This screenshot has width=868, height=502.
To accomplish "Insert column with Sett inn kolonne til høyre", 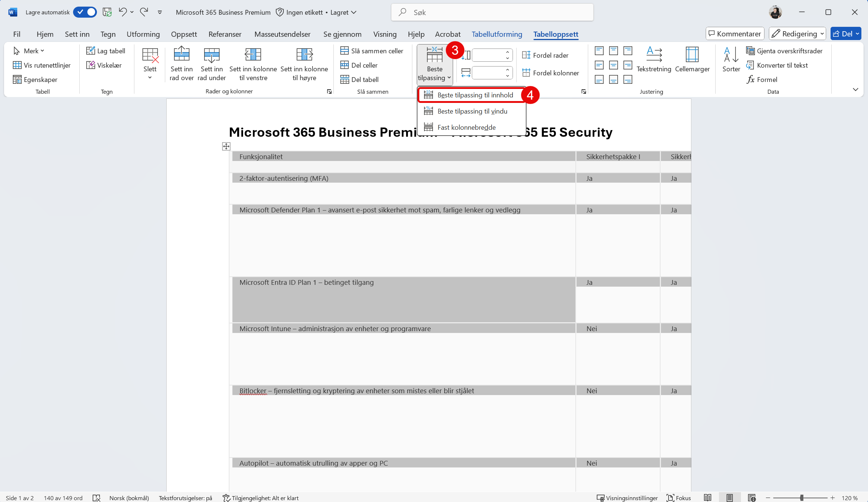I will [x=304, y=54].
